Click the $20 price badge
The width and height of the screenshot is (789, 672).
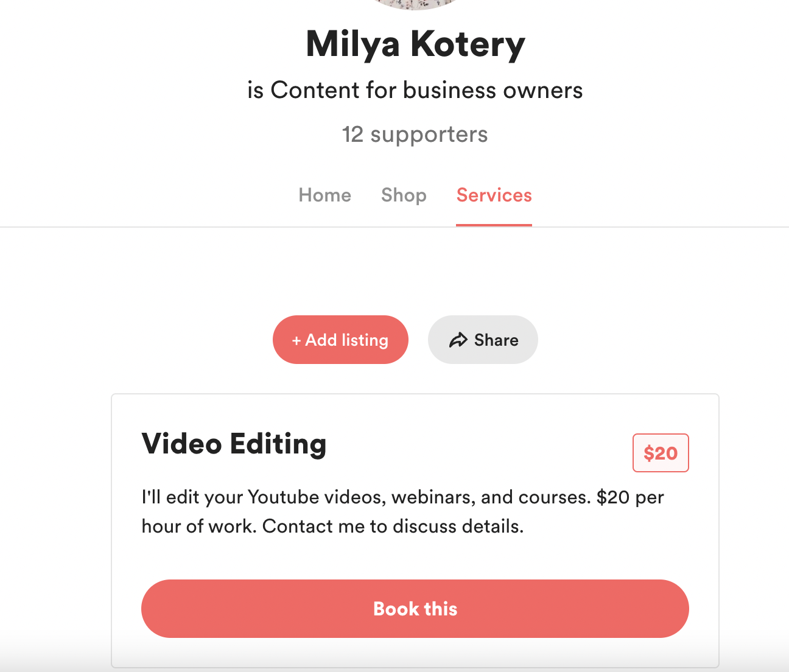[661, 453]
